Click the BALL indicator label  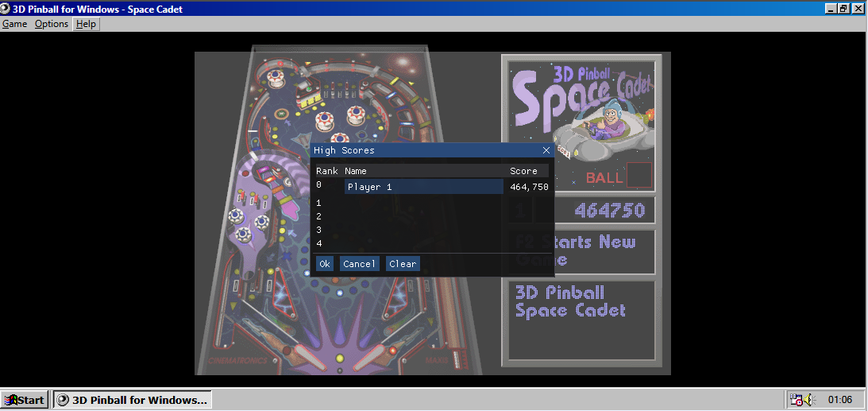tap(604, 178)
